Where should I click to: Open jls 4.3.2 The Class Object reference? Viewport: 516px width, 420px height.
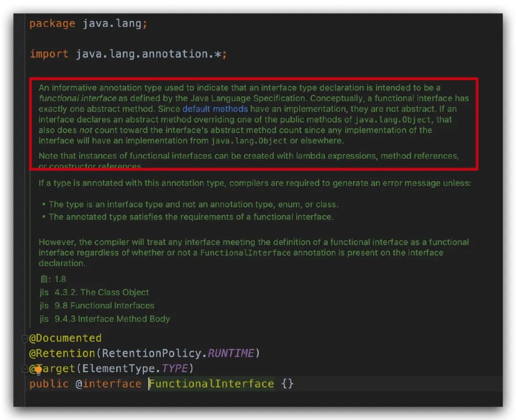point(101,292)
